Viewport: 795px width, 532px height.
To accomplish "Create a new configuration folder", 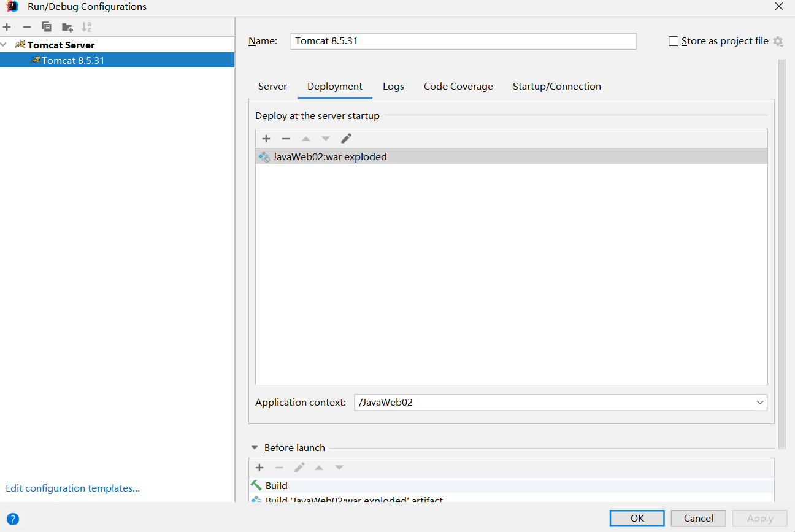I will click(x=67, y=27).
